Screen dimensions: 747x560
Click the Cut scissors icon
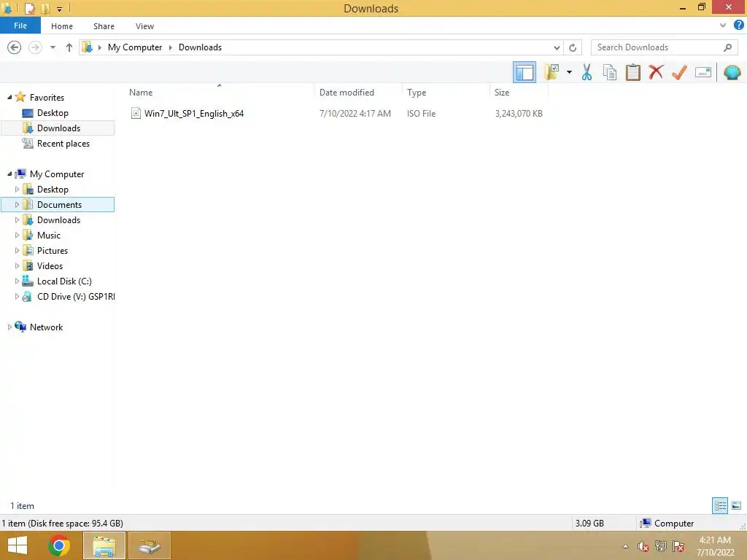coord(587,72)
